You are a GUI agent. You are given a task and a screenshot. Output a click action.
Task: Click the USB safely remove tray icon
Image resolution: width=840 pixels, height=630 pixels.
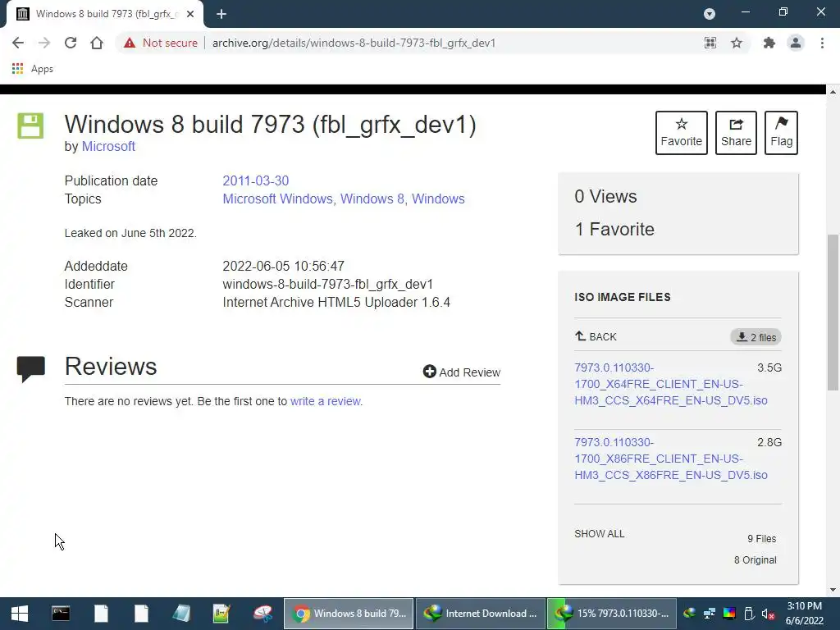click(x=749, y=614)
